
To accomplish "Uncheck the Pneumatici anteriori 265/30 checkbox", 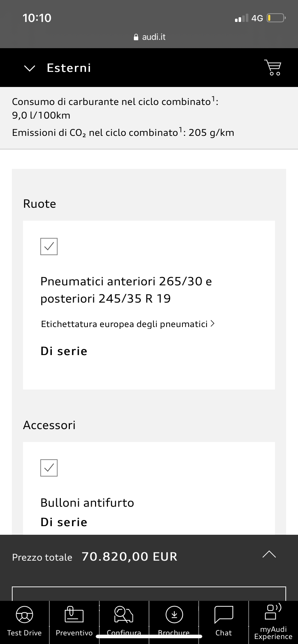I will (x=49, y=247).
